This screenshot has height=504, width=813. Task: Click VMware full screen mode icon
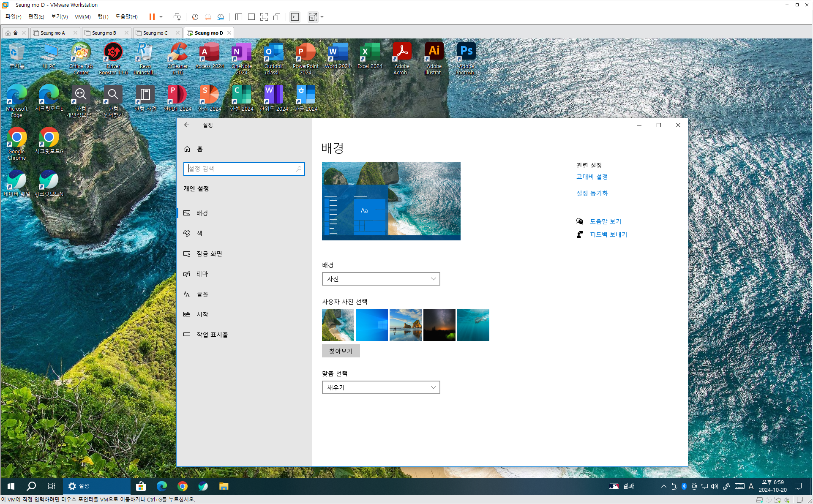coord(264,17)
